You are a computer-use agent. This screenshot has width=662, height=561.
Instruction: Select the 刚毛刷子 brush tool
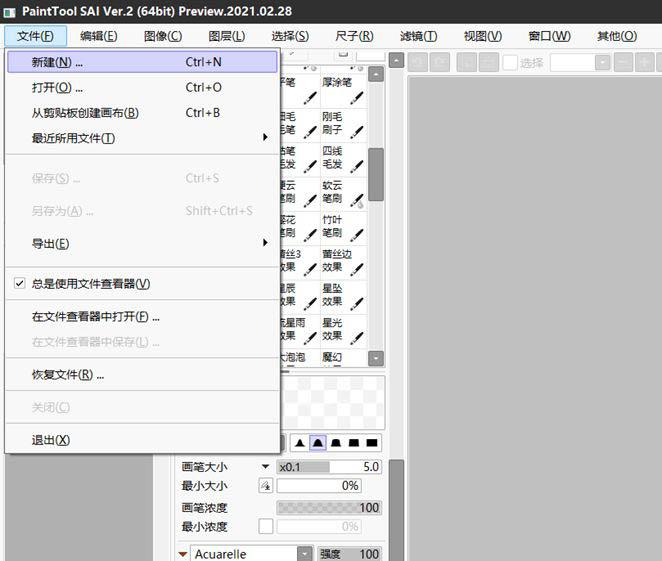coord(343,125)
